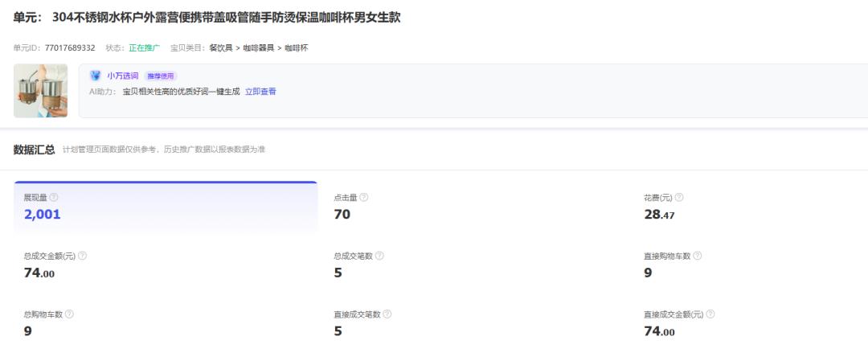Click the 小万选词 label
This screenshot has height=361, width=868.
pos(123,76)
